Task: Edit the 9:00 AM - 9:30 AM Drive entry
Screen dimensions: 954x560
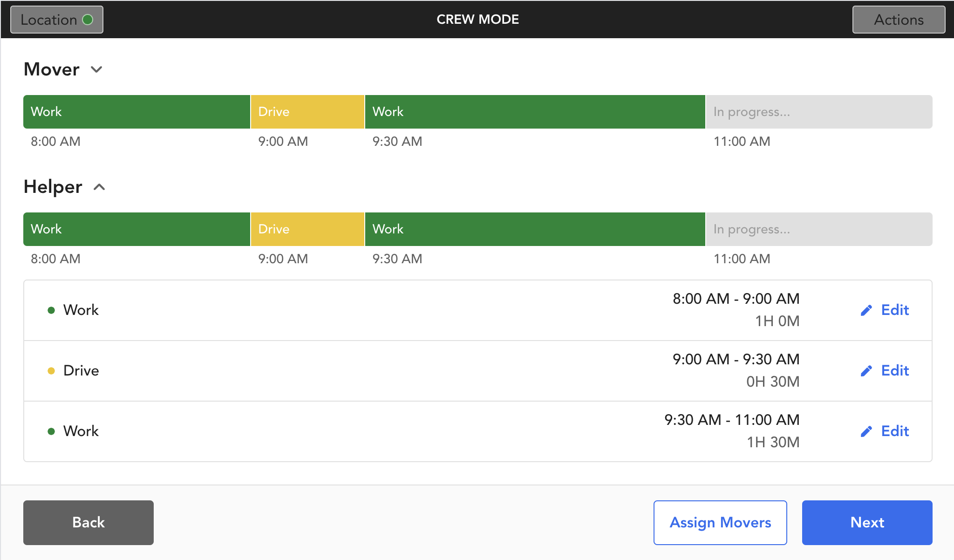Action: tap(885, 371)
